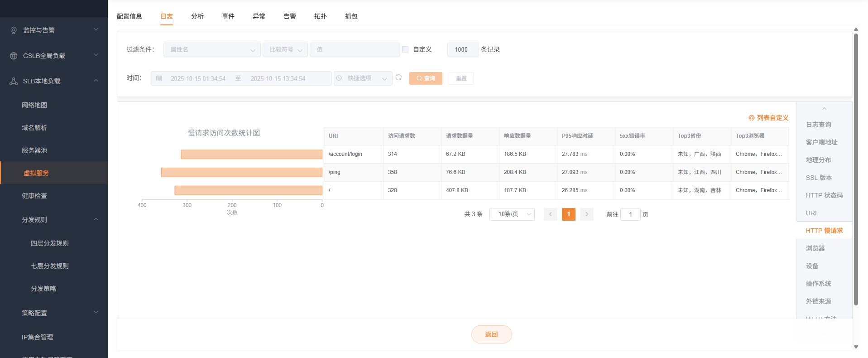Click the 监控与告警 sidebar icon

tap(14, 30)
